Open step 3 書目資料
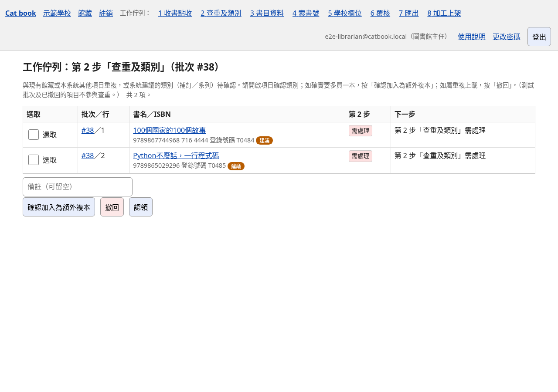Image resolution: width=558 pixels, height=392 pixels. pyautogui.click(x=267, y=13)
